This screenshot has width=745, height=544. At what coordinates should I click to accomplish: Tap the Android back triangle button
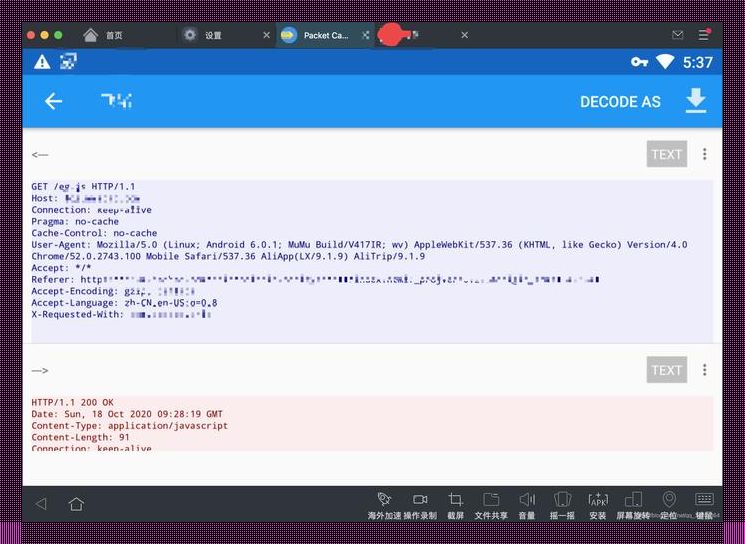click(x=41, y=504)
